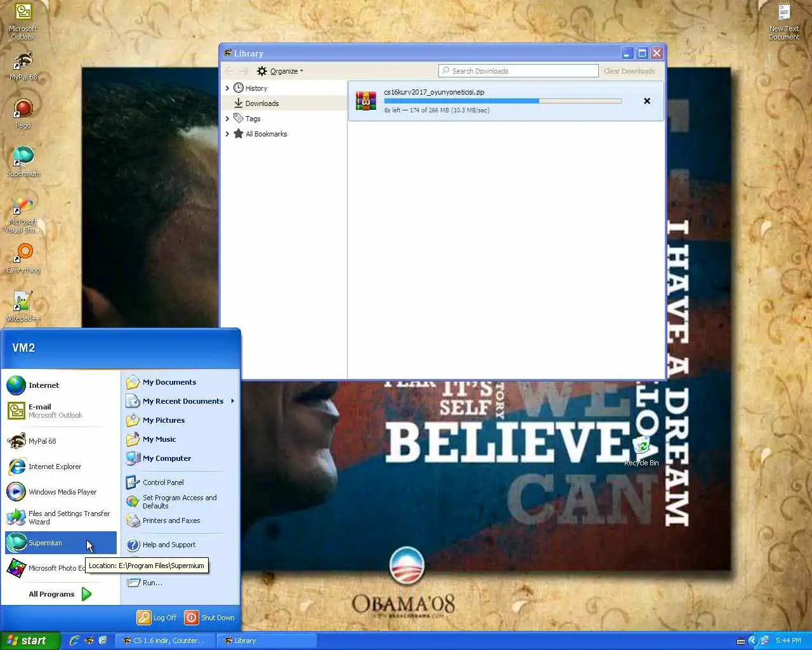812x650 pixels.
Task: Launch Internet from the Start menu
Action: (x=61, y=385)
